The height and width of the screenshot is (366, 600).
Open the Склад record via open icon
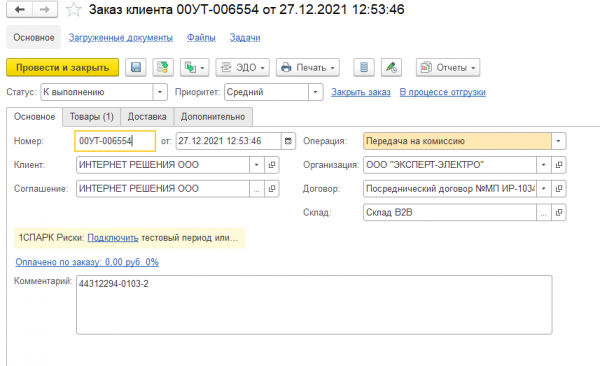point(559,212)
